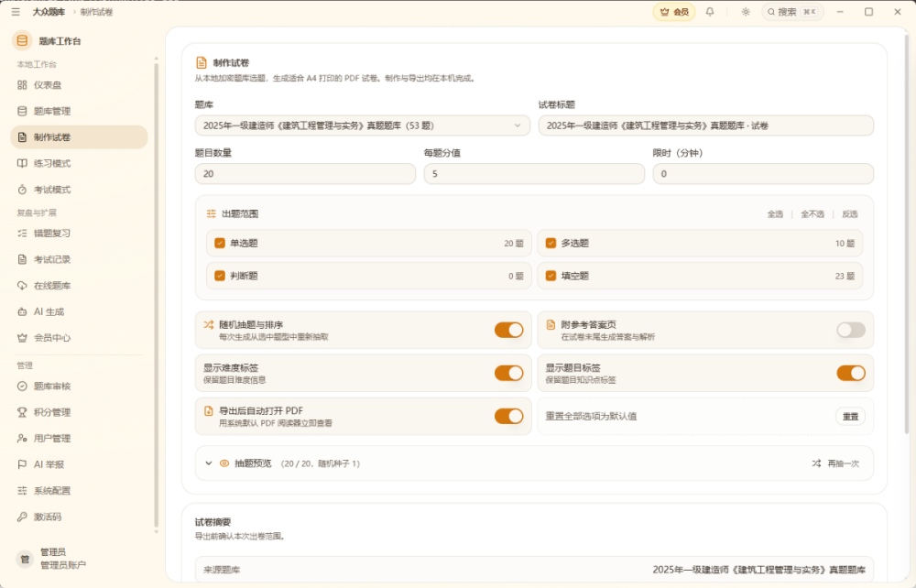This screenshot has width=916, height=588.
Task: Click the hamburger menu icon
Action: (x=16, y=12)
